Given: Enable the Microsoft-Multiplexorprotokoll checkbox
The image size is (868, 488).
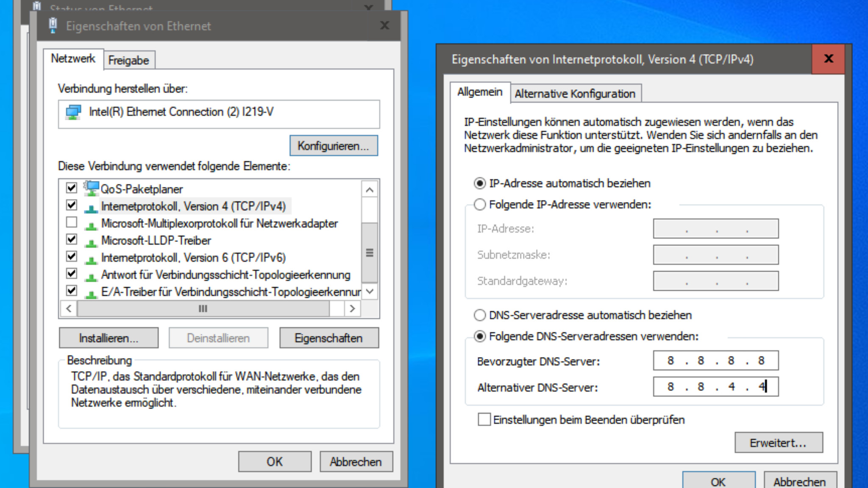Looking at the screenshot, I should coord(72,222).
